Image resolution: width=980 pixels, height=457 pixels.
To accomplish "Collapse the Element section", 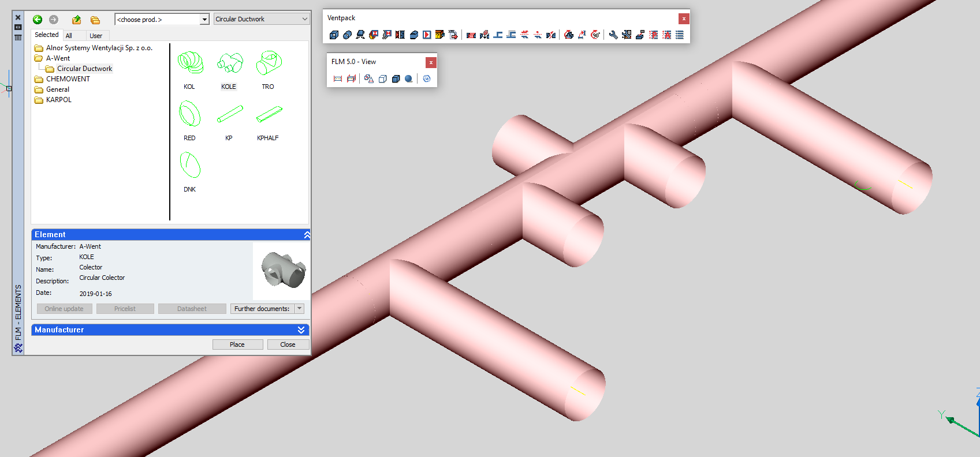I will coord(307,235).
